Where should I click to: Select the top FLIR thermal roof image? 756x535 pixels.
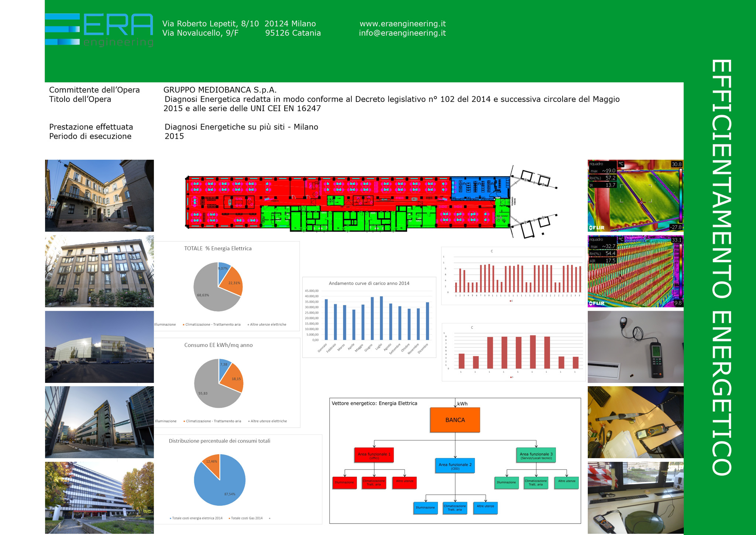[635, 195]
